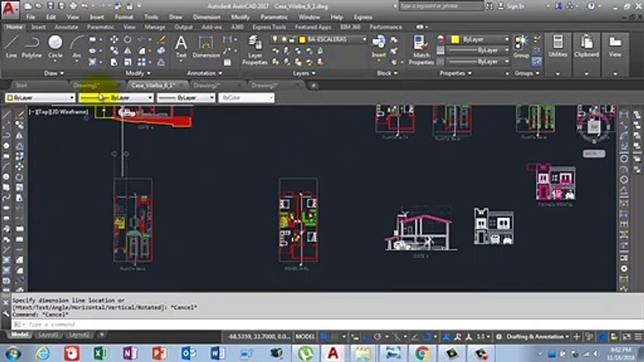Toggle grid display in status bar
This screenshot has width=644, height=362.
(325, 337)
